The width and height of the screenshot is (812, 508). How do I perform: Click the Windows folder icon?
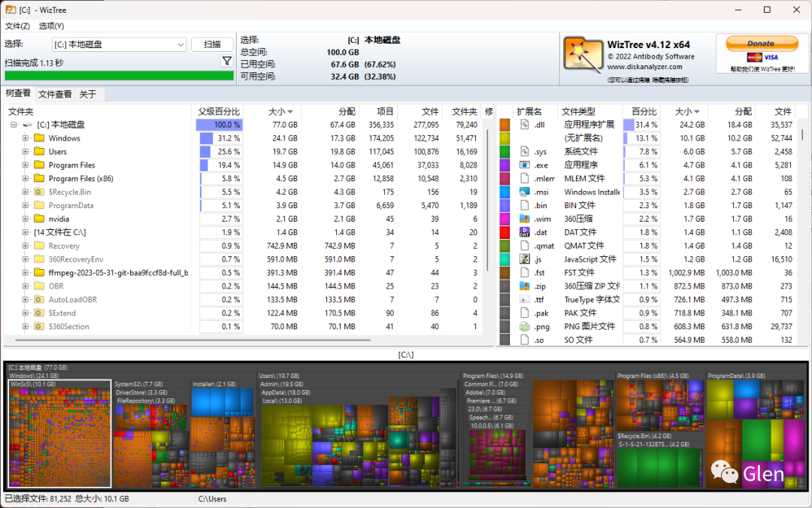click(x=39, y=138)
